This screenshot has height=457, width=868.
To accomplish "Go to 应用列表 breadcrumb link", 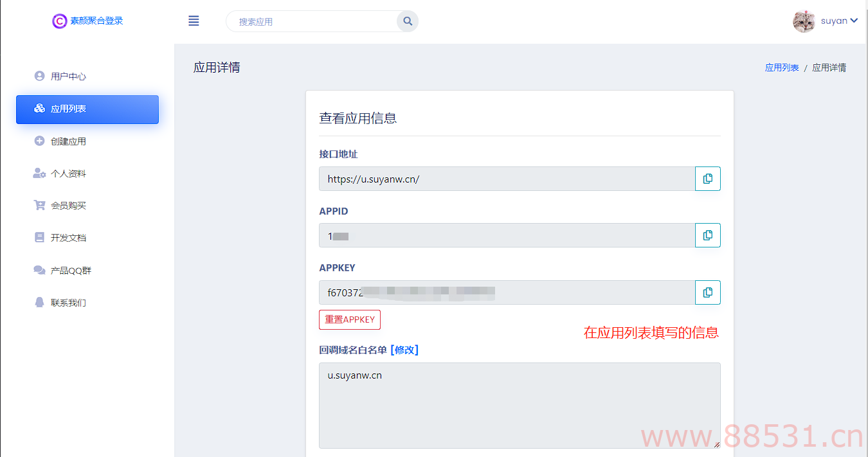I will click(782, 67).
